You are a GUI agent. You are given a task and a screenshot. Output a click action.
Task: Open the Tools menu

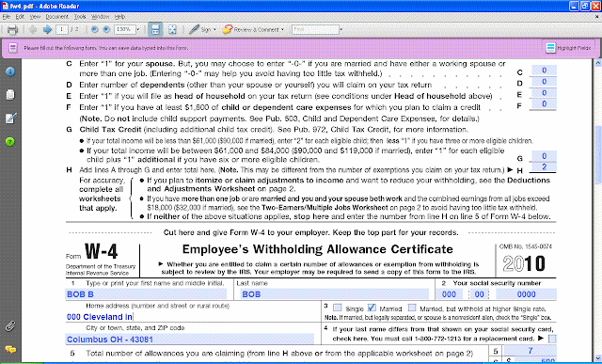pos(80,17)
